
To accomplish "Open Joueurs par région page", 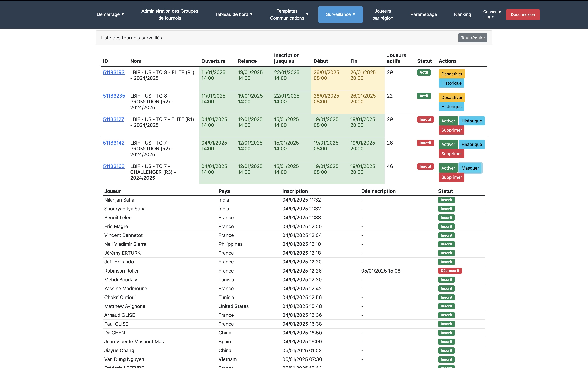I will (382, 14).
